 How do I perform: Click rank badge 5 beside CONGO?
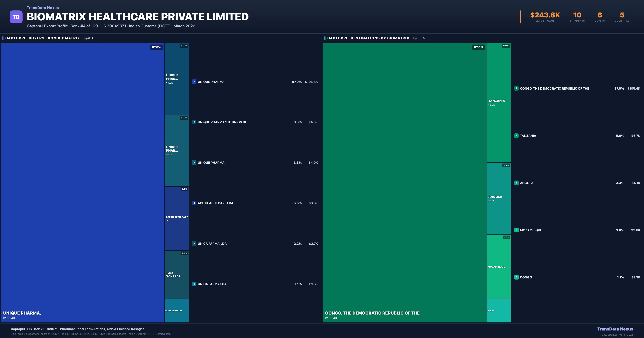pyautogui.click(x=516, y=277)
